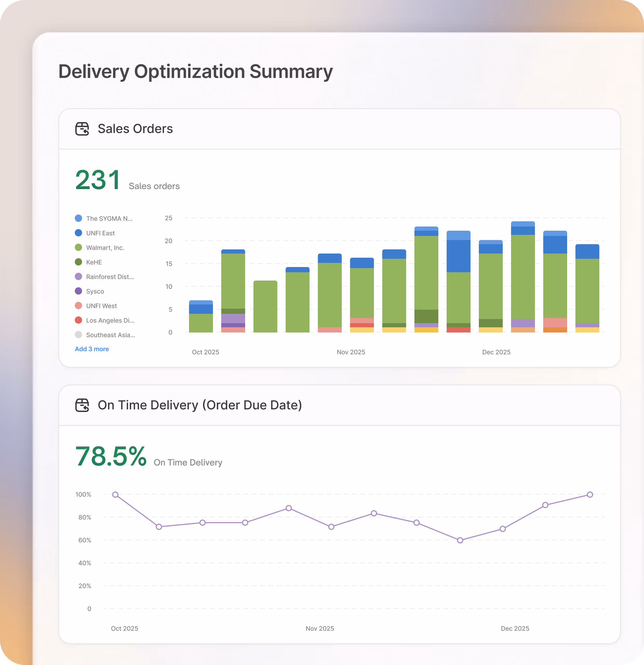
Task: Click Rainforest Dist... legend color dot
Action: click(78, 276)
